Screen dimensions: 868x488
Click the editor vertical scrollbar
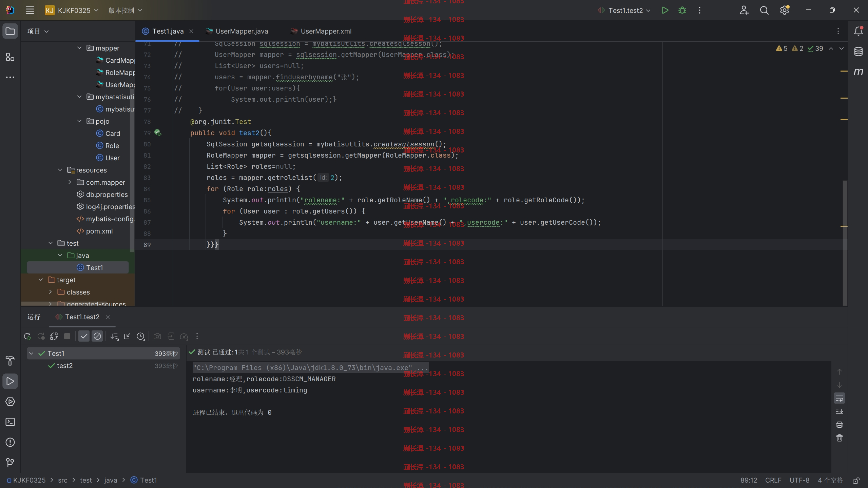tap(845, 242)
